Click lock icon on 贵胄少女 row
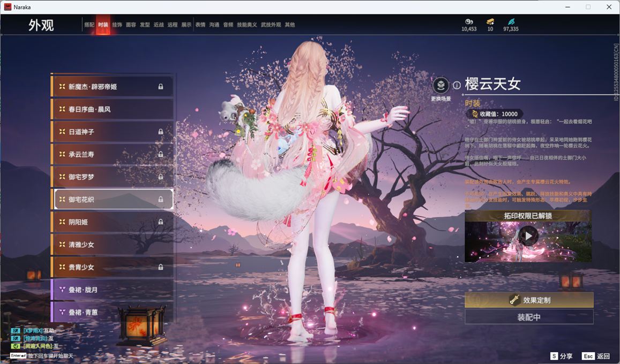The image size is (620, 364). (x=161, y=267)
